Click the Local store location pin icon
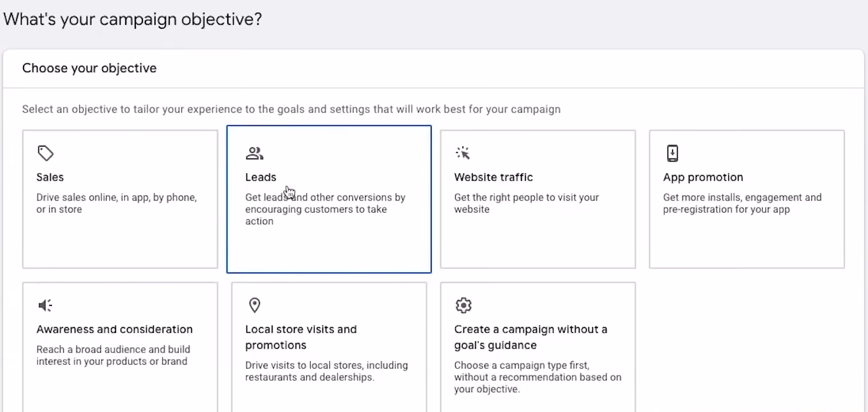The width and height of the screenshot is (868, 412). (x=255, y=305)
